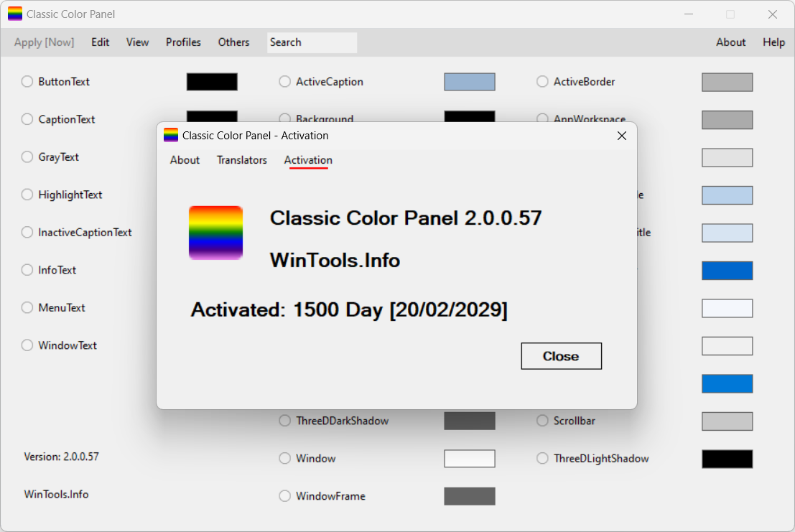The width and height of the screenshot is (795, 532).
Task: Open the Others menu
Action: click(x=233, y=42)
